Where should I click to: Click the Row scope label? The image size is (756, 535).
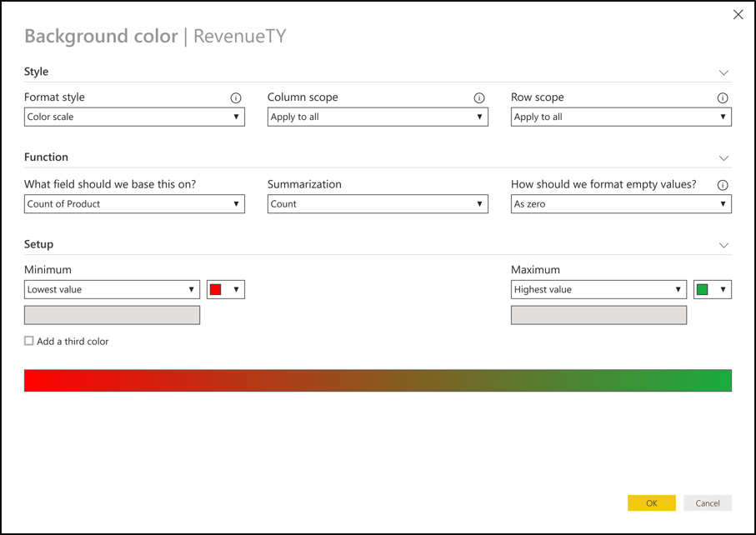pos(537,97)
